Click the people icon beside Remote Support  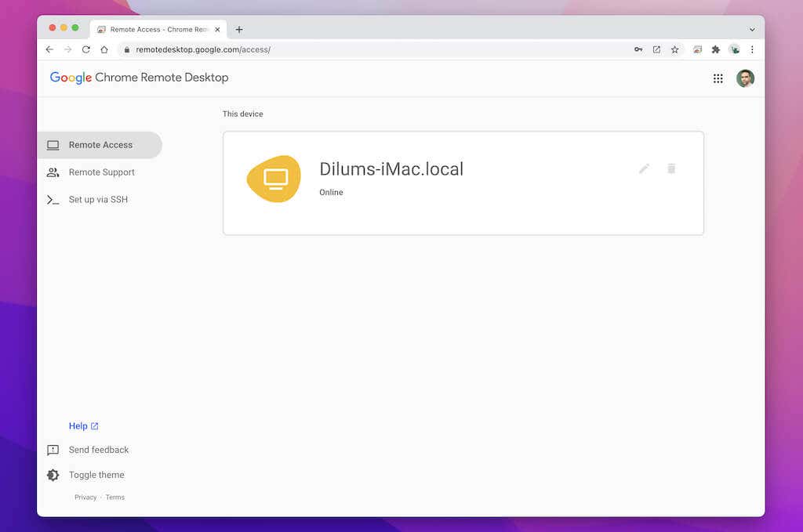pyautogui.click(x=53, y=172)
